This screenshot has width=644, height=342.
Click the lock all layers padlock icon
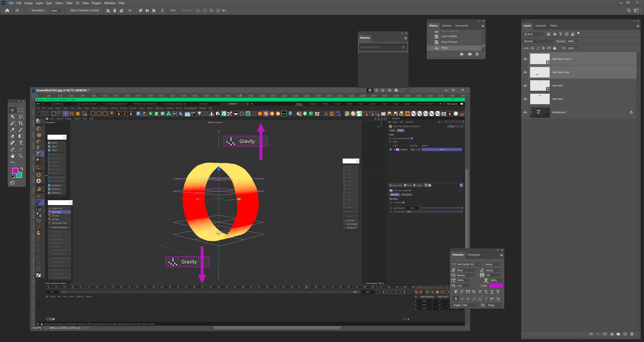point(554,48)
